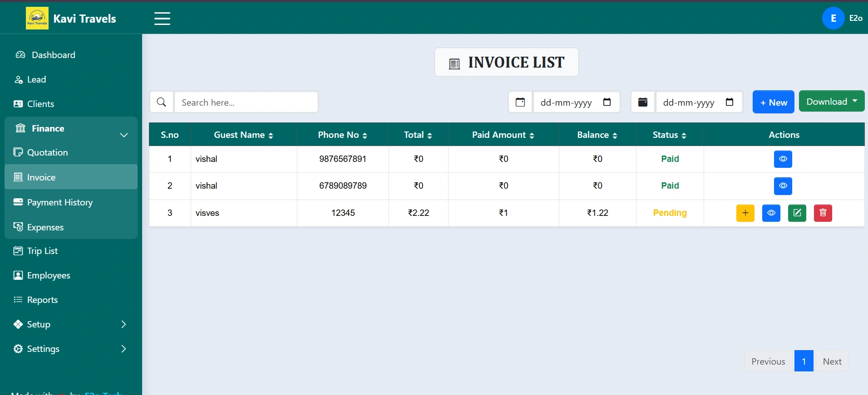Delete the visves invoice with trash icon
Image resolution: width=868 pixels, height=395 pixels.
point(823,213)
